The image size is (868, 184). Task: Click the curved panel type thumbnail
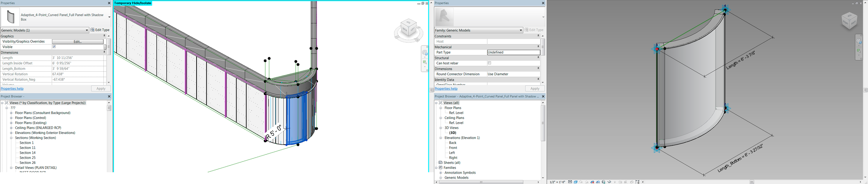(x=10, y=17)
